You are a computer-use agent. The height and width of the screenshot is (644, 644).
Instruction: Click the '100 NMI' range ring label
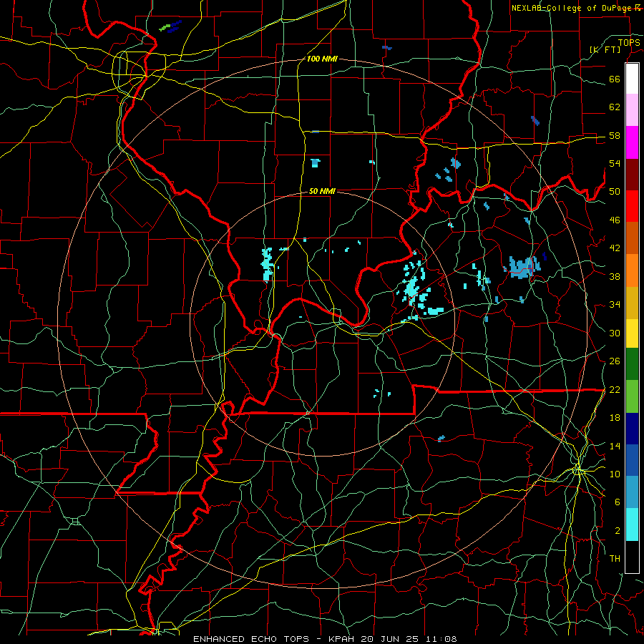[322, 59]
